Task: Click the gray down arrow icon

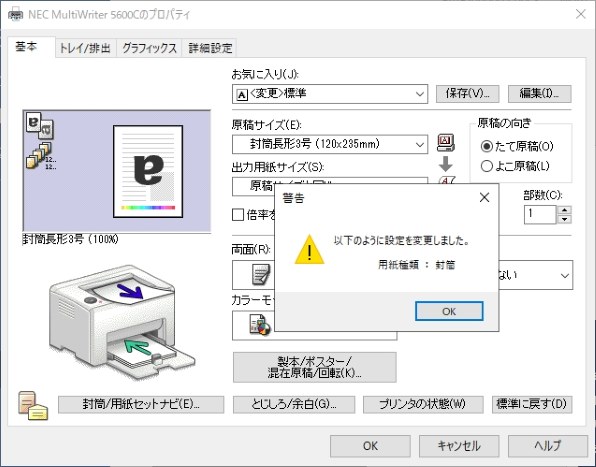Action: coord(445,164)
